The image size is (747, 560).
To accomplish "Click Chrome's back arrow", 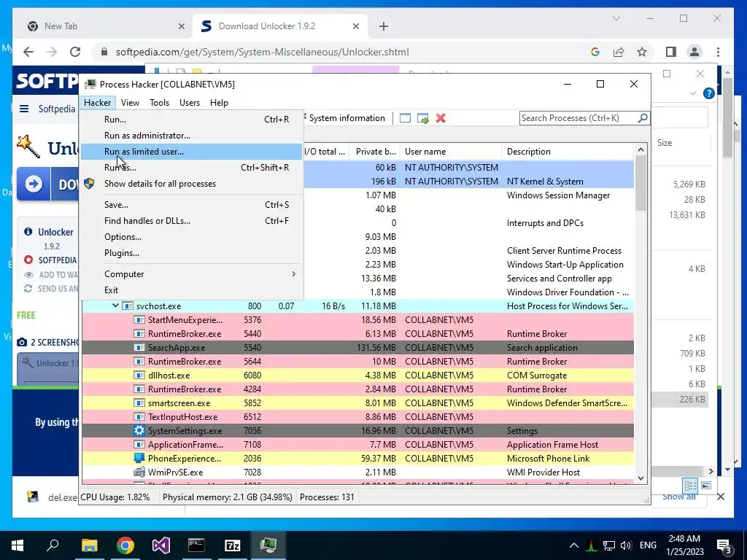I will tap(28, 52).
